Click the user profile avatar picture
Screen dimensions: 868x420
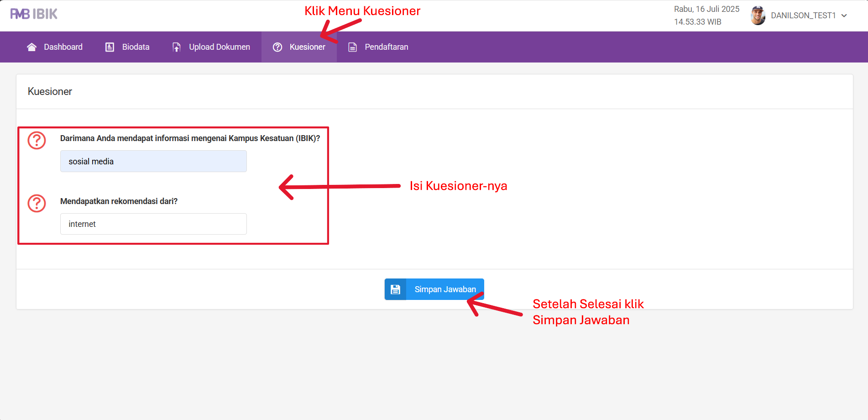758,16
